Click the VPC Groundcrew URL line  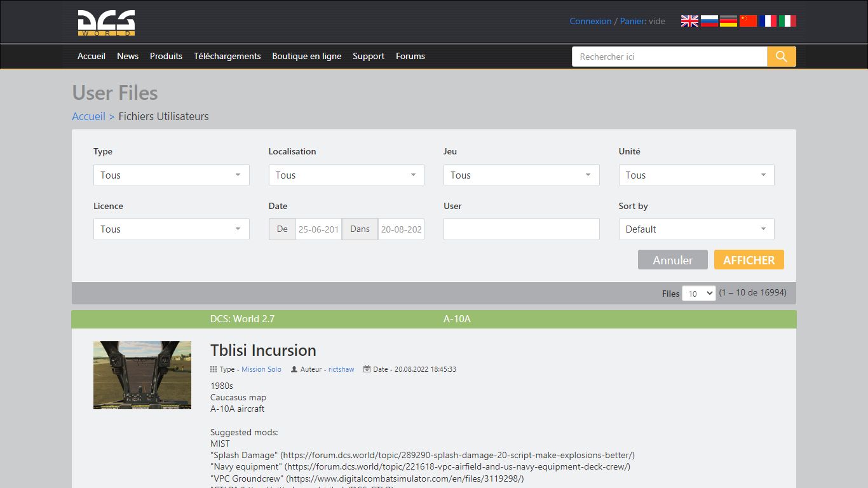tap(367, 478)
